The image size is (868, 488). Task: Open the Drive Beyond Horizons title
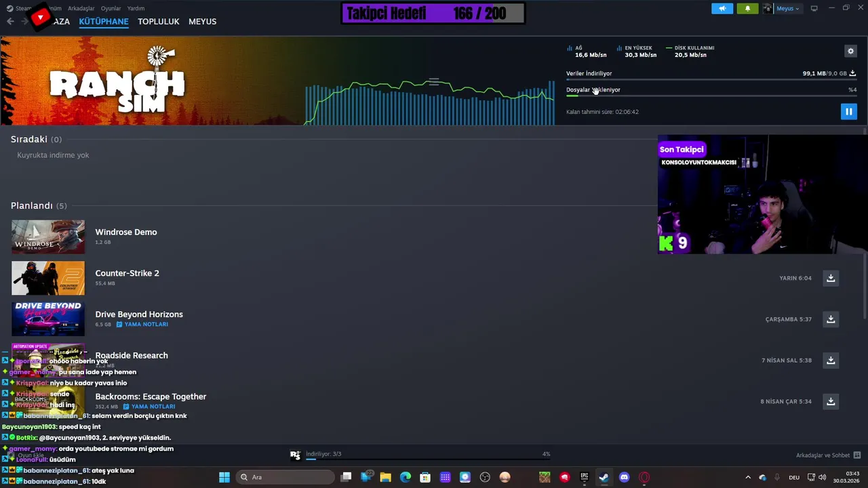(x=139, y=314)
